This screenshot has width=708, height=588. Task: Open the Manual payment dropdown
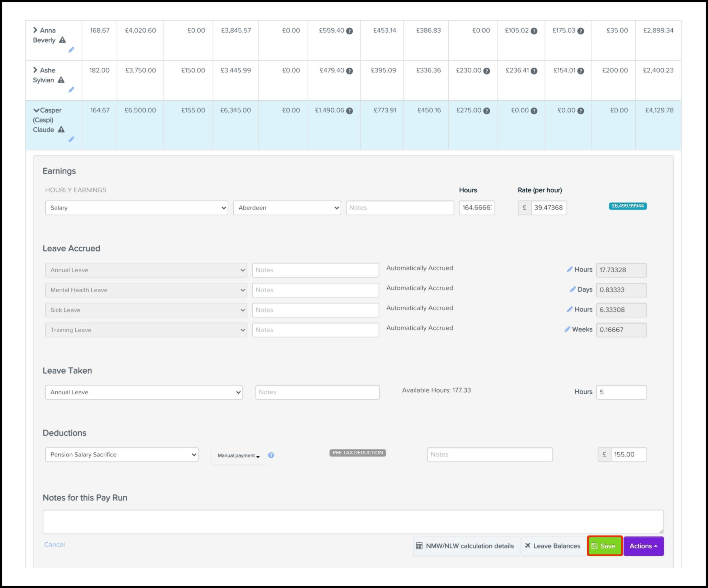click(239, 455)
